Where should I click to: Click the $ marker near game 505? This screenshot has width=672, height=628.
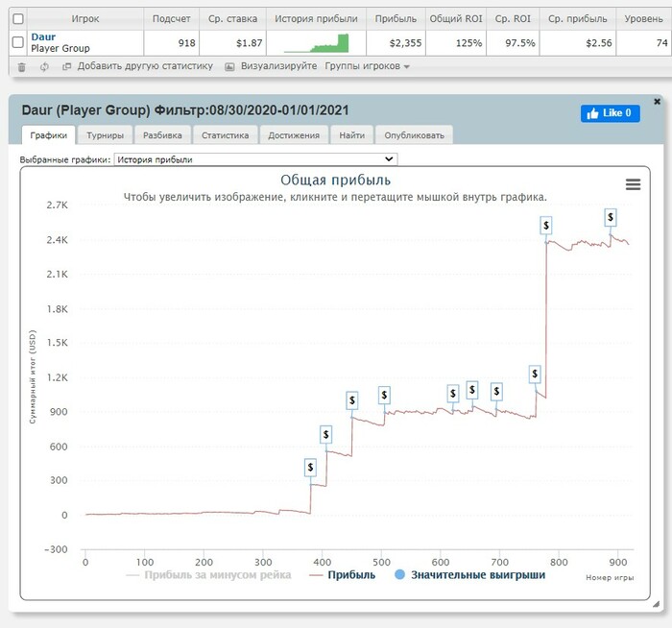384,395
